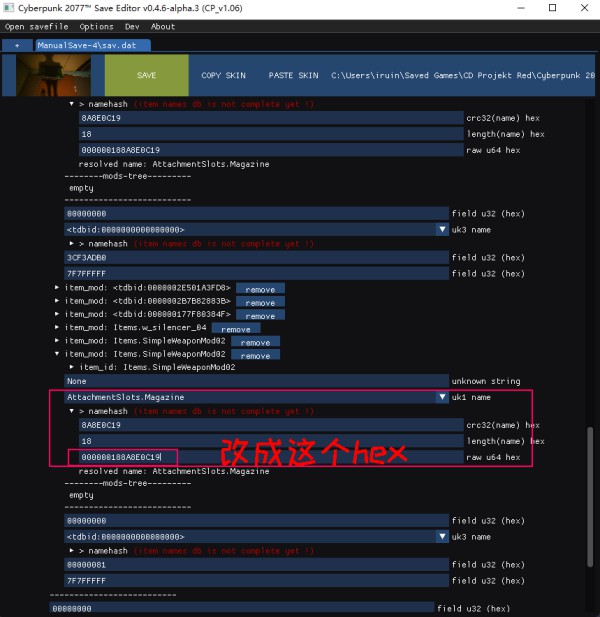Collapse the top namehash tree node
This screenshot has height=617, width=600.
pos(72,104)
